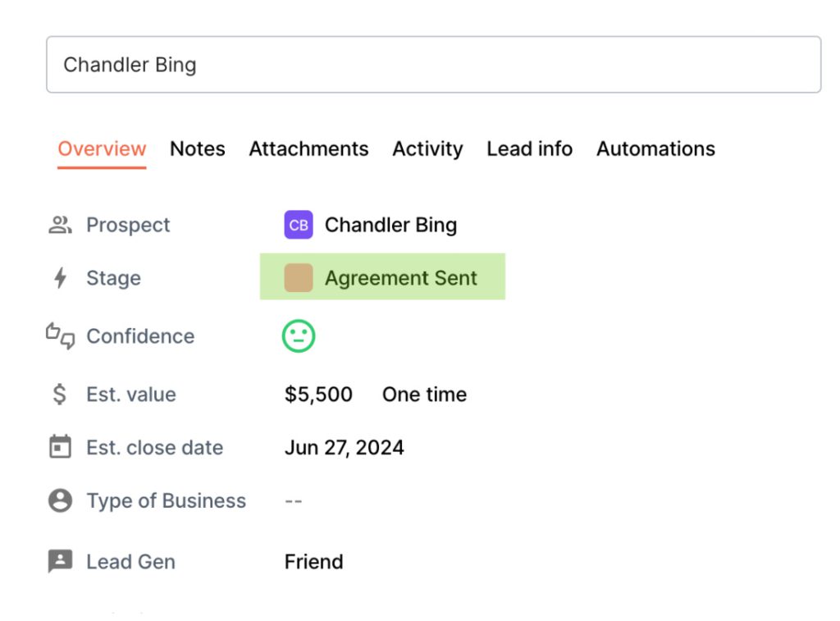
Task: Click the Lead Gen chat bubble icon
Action: click(60, 562)
